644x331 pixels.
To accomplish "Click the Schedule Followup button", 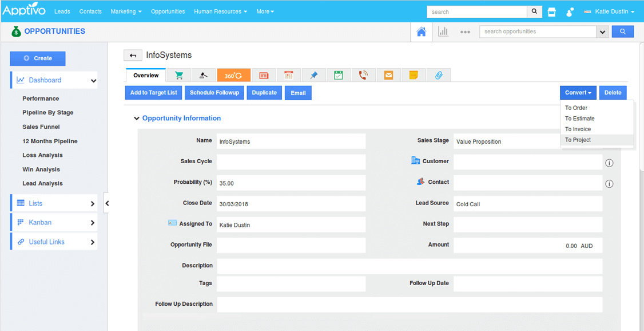I will tap(214, 92).
